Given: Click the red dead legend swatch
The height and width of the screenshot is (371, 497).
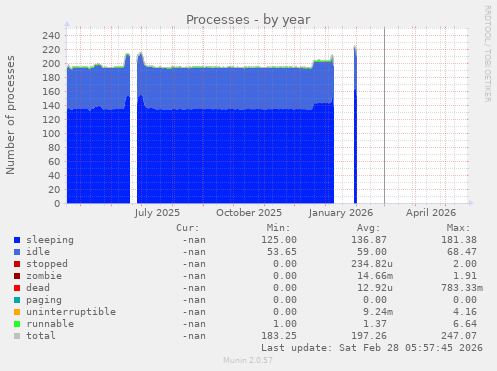Looking at the screenshot, I should (x=17, y=288).
